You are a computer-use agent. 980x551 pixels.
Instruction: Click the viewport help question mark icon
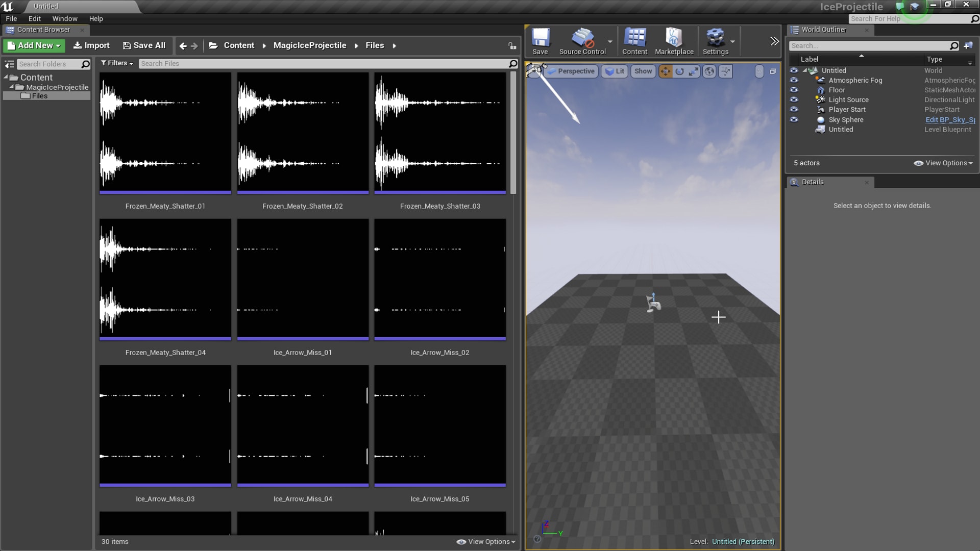pyautogui.click(x=537, y=539)
